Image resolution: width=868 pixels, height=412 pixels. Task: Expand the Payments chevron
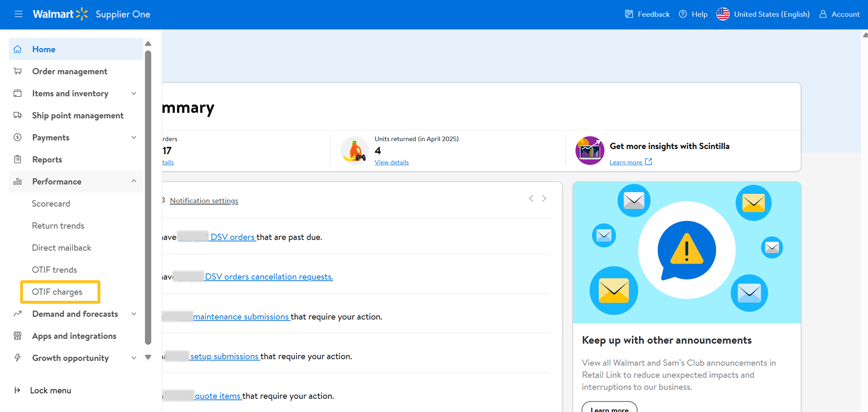(134, 137)
